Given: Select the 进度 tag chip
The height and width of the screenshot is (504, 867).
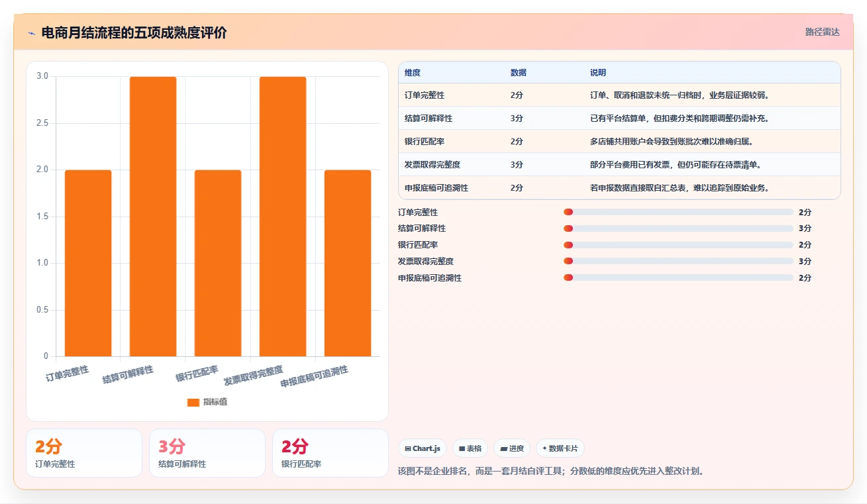Looking at the screenshot, I should click(x=512, y=448).
